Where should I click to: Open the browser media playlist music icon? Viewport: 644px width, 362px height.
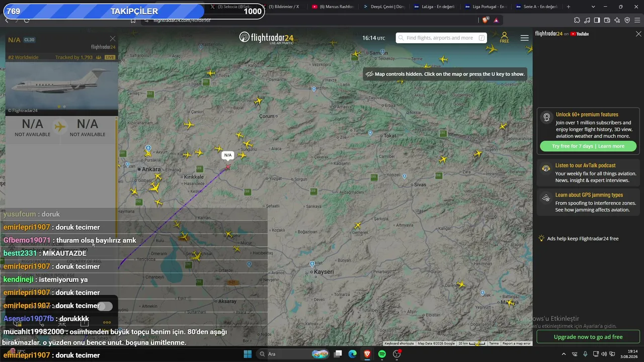[x=587, y=20]
